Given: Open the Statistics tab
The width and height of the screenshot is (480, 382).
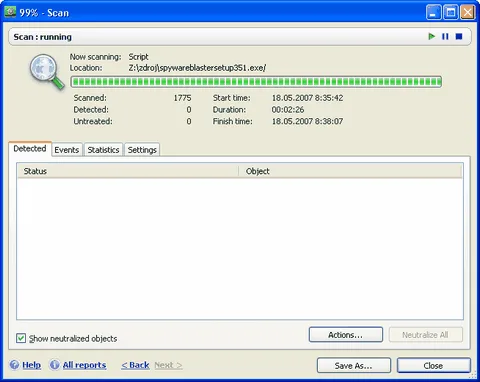Looking at the screenshot, I should point(103,150).
